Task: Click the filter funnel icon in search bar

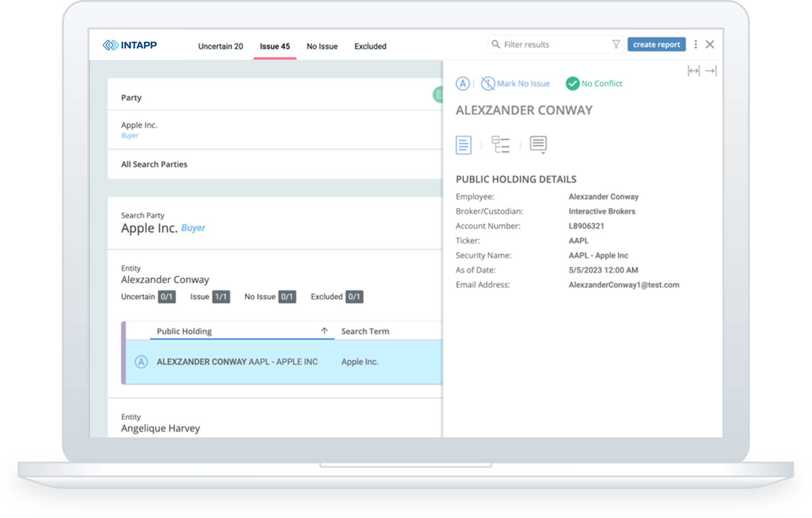Action: [x=616, y=44]
